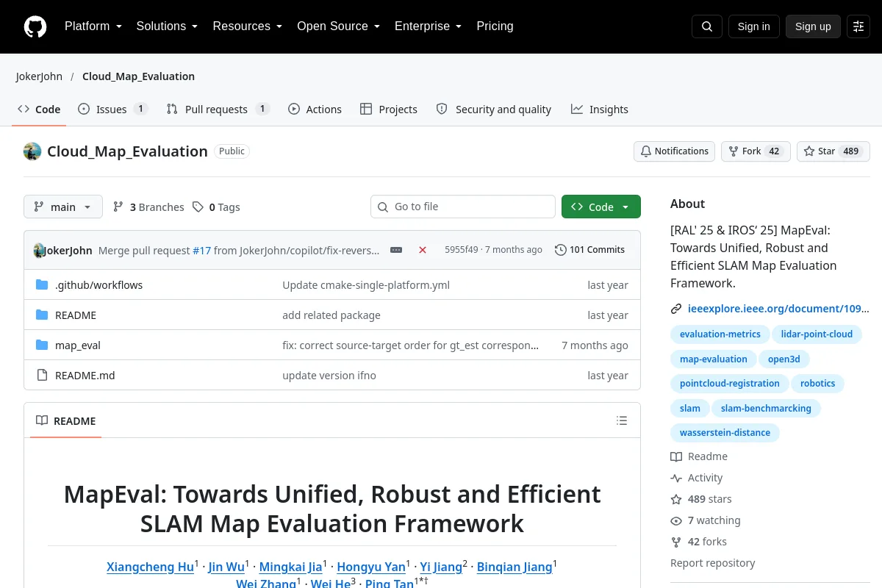Screen dimensions: 882x588
Task: Open the Platform dropdown menu
Action: [93, 26]
